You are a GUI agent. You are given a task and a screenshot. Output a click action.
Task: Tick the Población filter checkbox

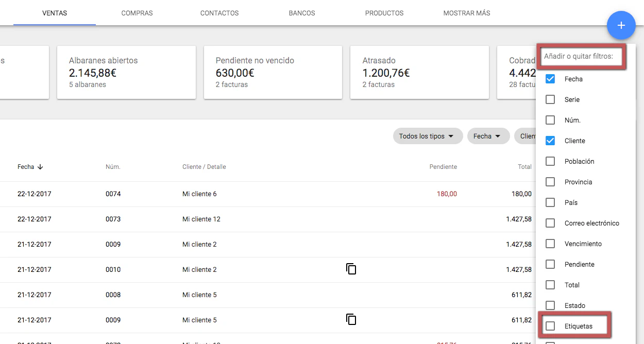(x=550, y=161)
